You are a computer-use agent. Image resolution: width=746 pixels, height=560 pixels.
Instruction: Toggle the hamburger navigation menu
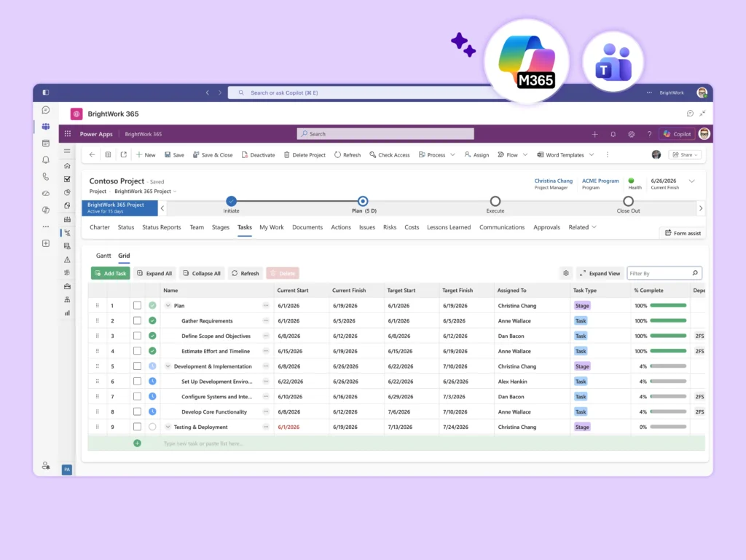(67, 151)
